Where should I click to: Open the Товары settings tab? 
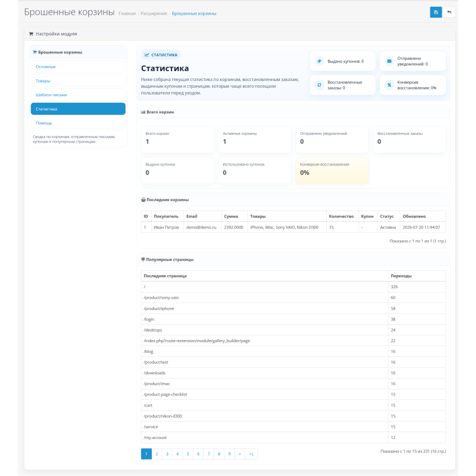[x=78, y=81]
